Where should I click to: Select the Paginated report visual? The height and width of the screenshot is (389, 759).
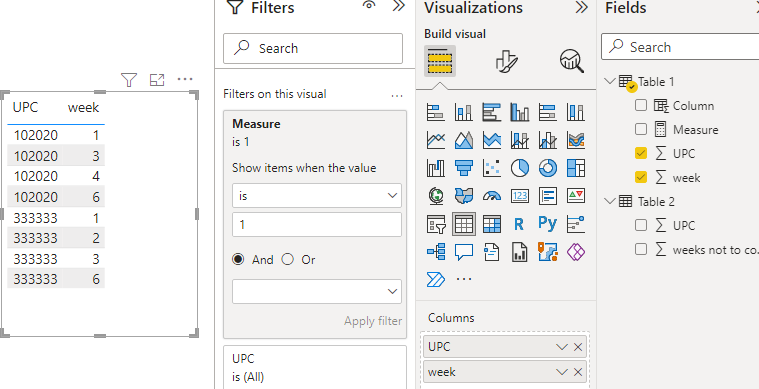point(520,252)
